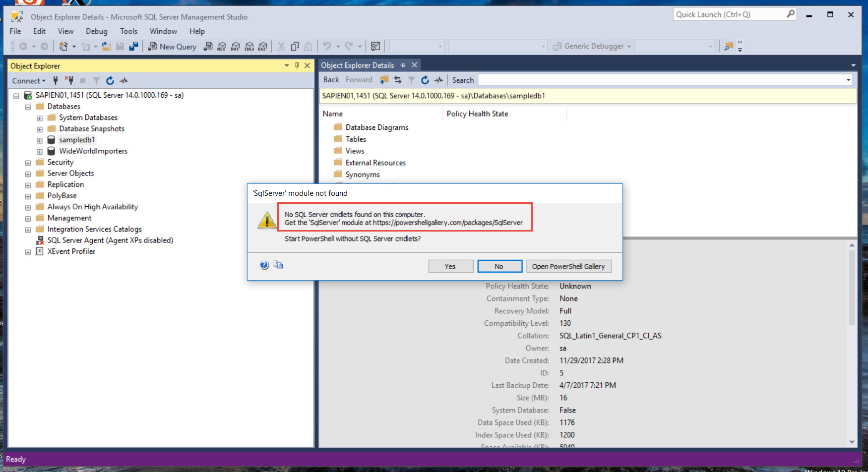Click the XMLA query toolbar icon
The image size is (868, 472).
[x=249, y=46]
